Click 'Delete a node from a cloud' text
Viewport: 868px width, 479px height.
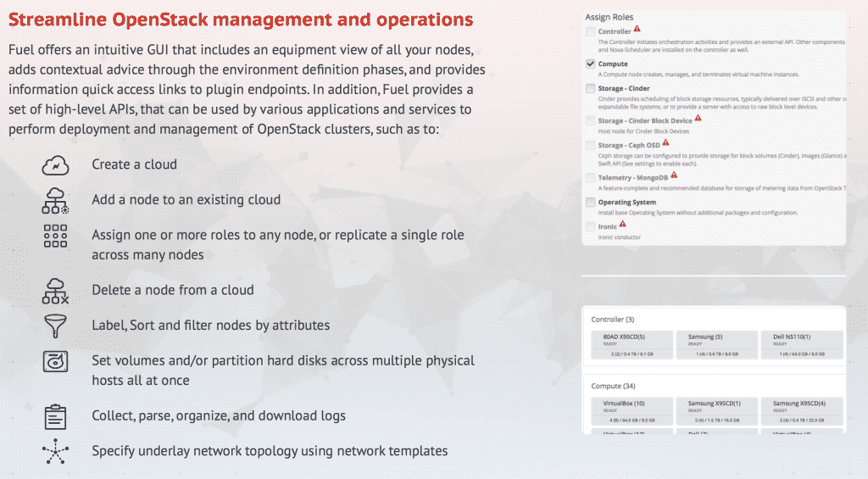pos(173,290)
